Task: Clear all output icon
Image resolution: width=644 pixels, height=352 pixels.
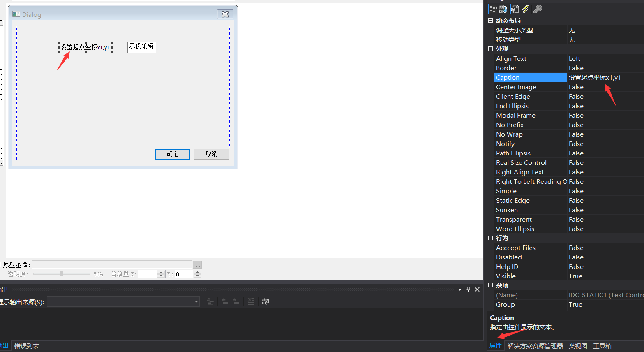Action: tap(251, 301)
